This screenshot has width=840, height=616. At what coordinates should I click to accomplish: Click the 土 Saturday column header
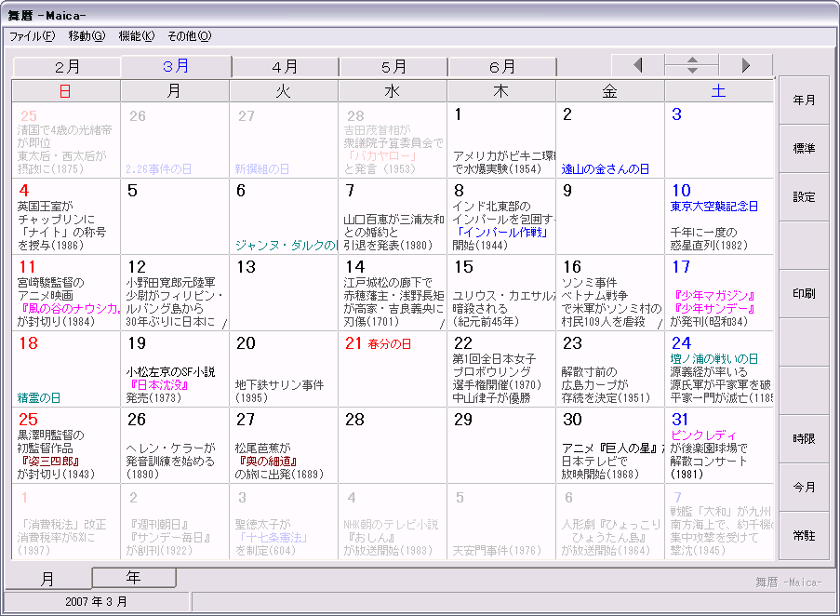719,91
